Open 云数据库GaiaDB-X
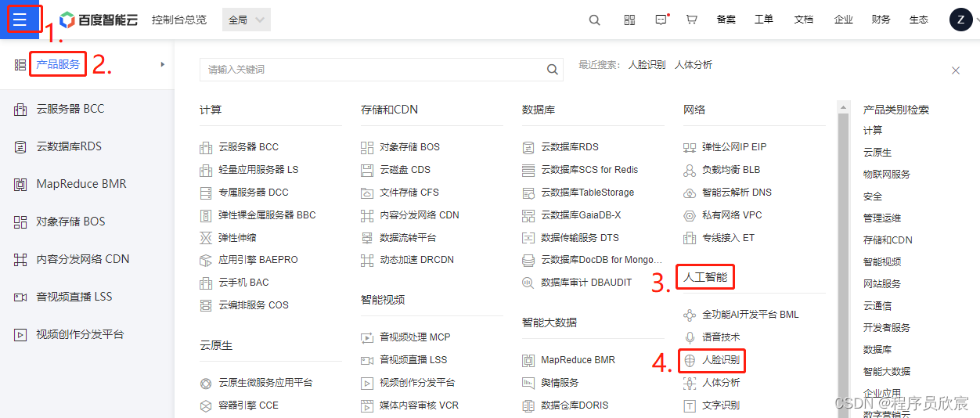This screenshot has height=418, width=980. tap(581, 215)
